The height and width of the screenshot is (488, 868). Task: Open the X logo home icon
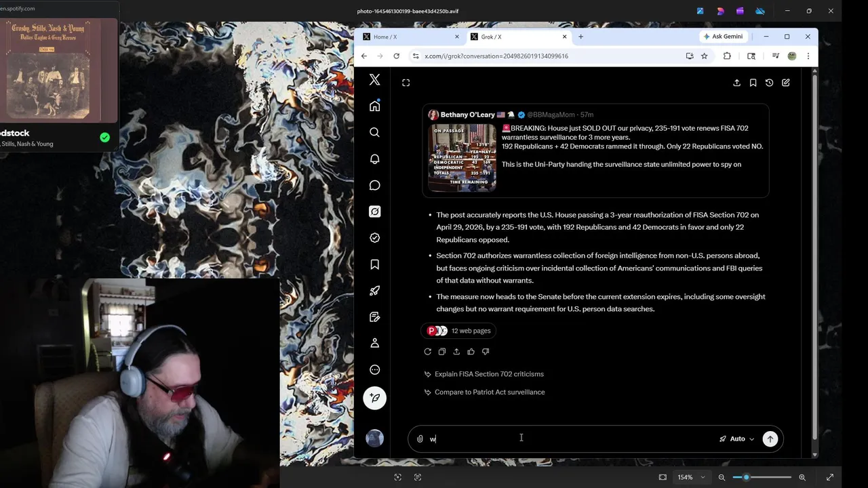(x=374, y=80)
